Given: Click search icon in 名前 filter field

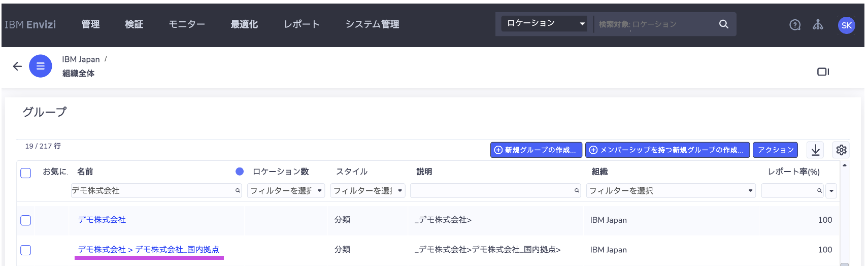Looking at the screenshot, I should (238, 191).
